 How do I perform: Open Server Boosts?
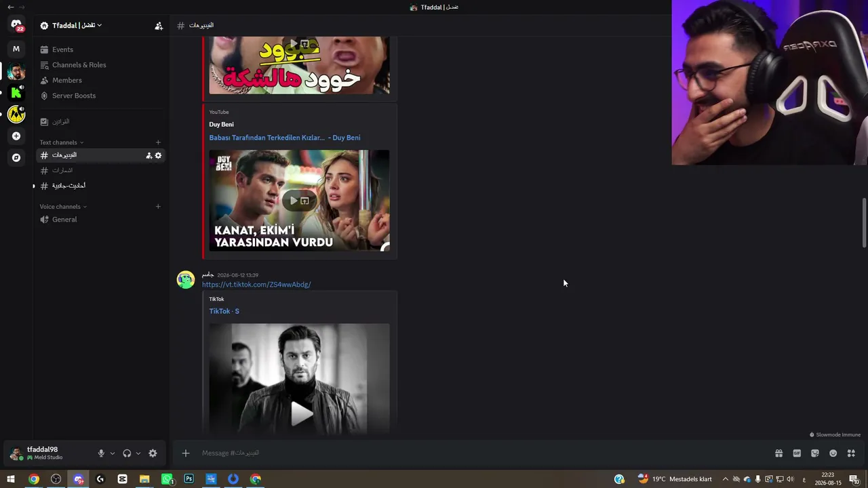click(101, 96)
